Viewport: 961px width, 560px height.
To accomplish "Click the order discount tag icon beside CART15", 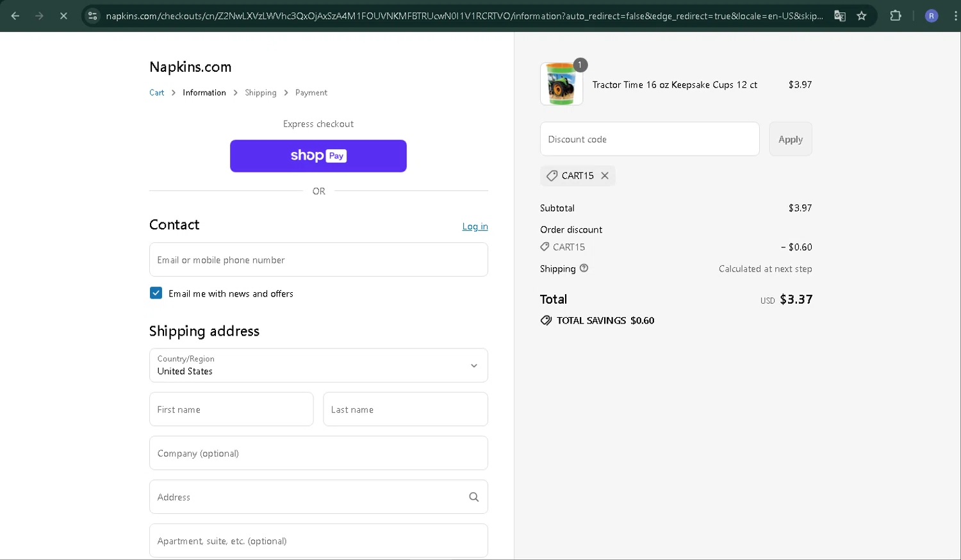I will coord(545,247).
